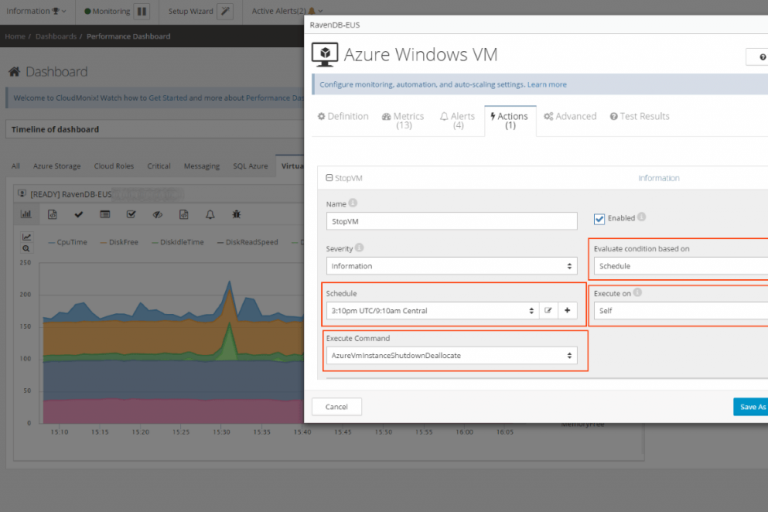This screenshot has width=768, height=512.
Task: Click the line chart icon above the zoom icon
Action: tap(26, 237)
